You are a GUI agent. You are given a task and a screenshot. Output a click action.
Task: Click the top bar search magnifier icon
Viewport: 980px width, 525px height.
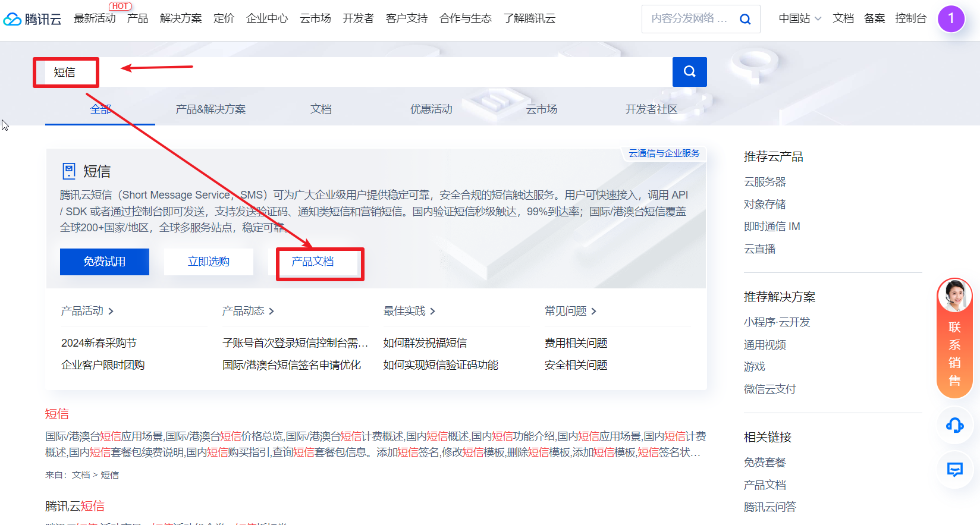coord(745,19)
